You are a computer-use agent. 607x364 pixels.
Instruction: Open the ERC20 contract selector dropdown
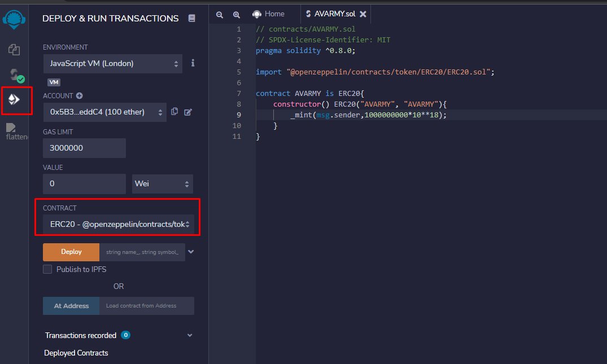(x=119, y=225)
